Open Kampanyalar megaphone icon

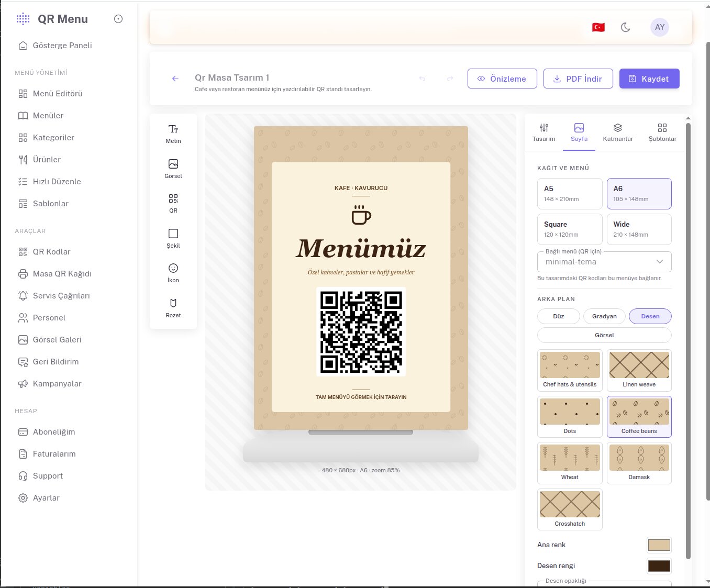click(23, 384)
